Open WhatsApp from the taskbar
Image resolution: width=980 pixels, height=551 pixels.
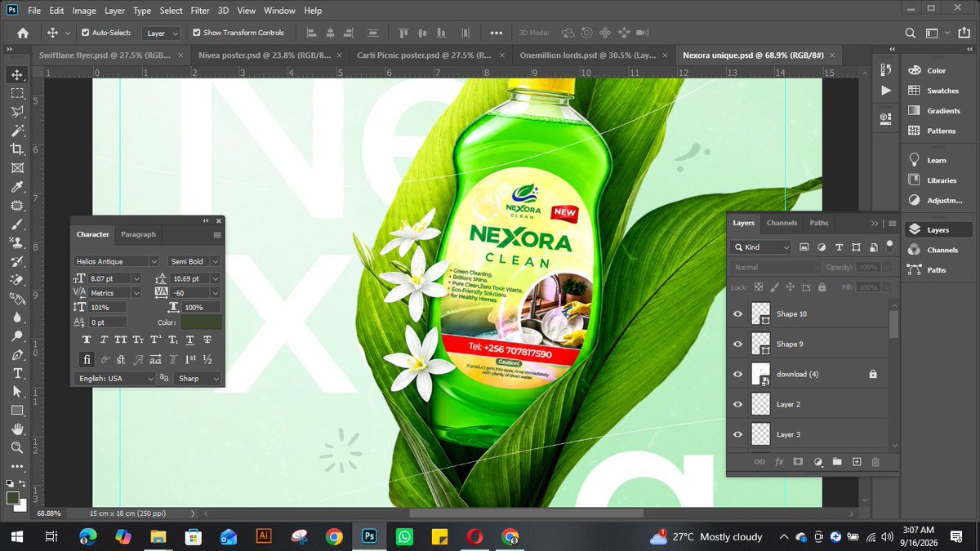(404, 536)
